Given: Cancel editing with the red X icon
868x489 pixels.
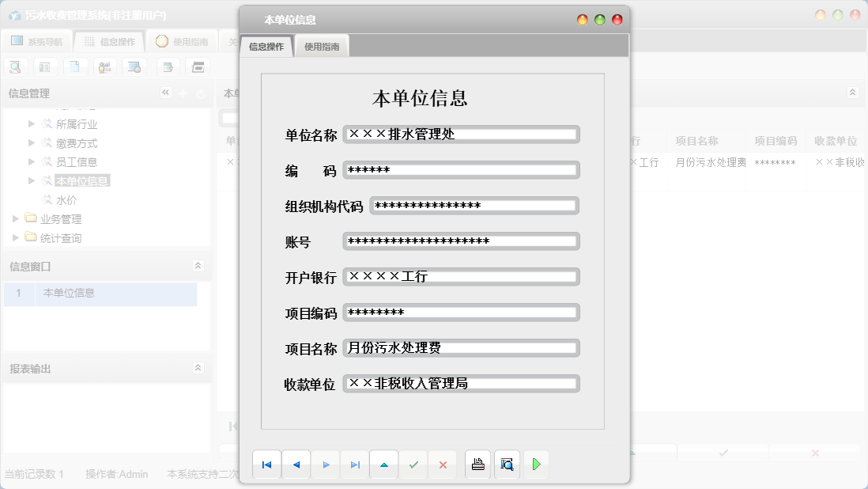Looking at the screenshot, I should pos(442,464).
